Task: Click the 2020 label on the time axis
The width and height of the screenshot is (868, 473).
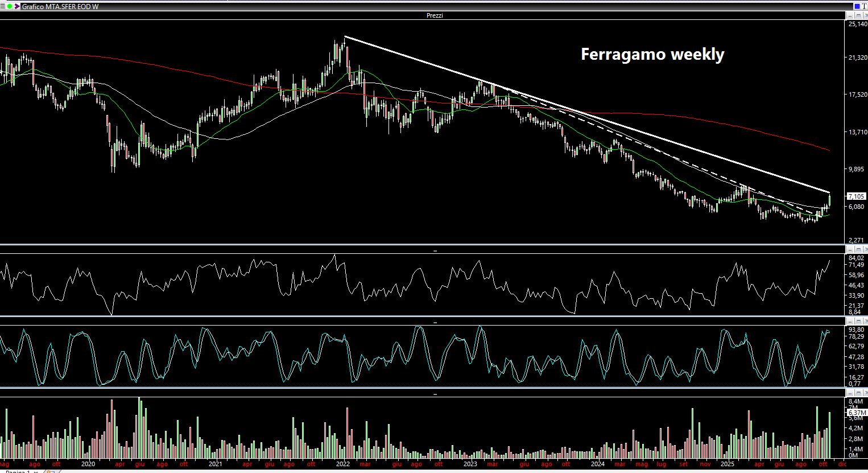Action: [x=88, y=464]
